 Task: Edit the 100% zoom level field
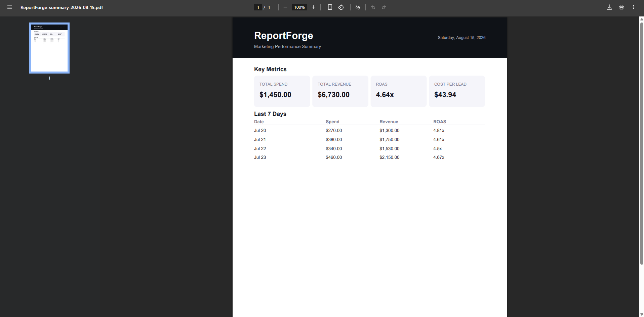pyautogui.click(x=299, y=7)
